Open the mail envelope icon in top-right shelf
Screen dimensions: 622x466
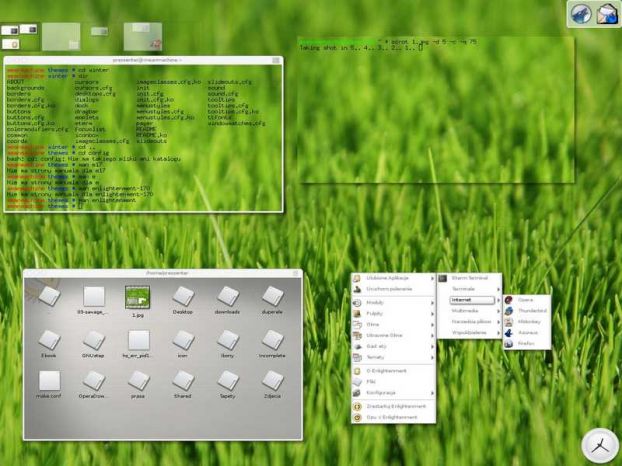pos(607,14)
